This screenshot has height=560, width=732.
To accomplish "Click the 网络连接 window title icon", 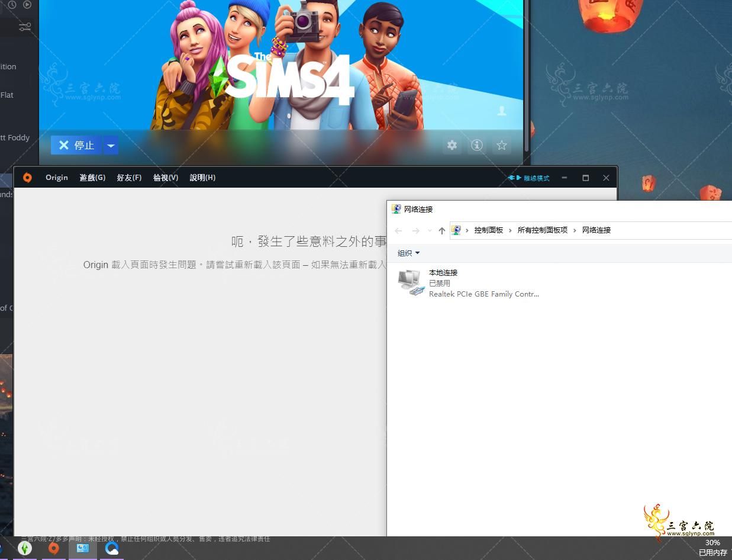I will (396, 209).
